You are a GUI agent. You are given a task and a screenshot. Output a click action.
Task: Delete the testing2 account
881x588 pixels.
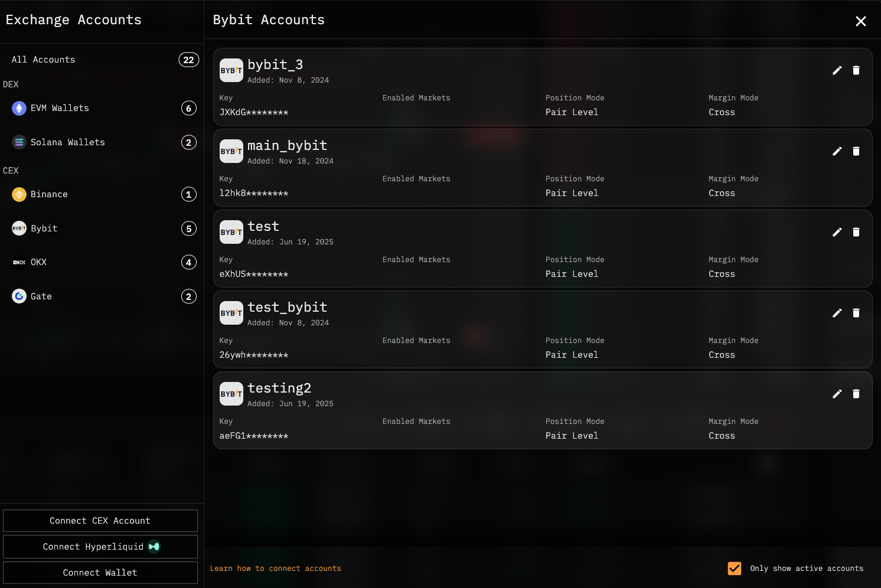(856, 394)
